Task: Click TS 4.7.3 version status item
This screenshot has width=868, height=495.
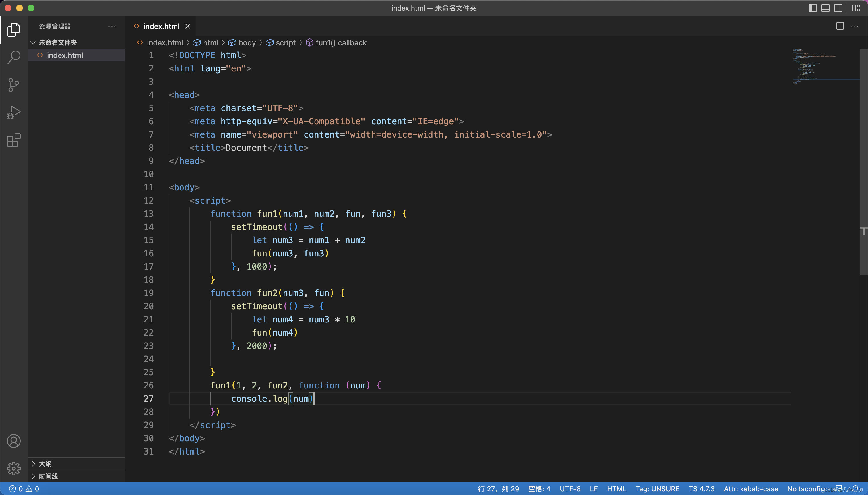Action: (x=702, y=489)
